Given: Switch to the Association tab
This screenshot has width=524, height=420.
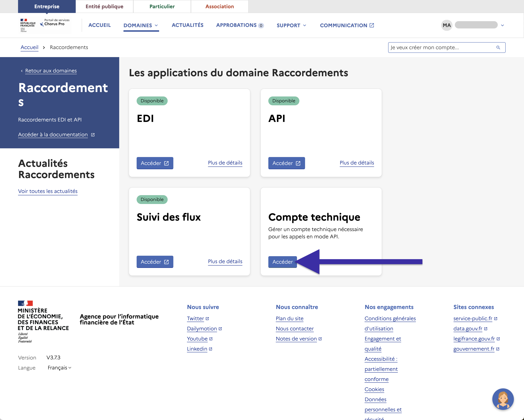Looking at the screenshot, I should (219, 6).
